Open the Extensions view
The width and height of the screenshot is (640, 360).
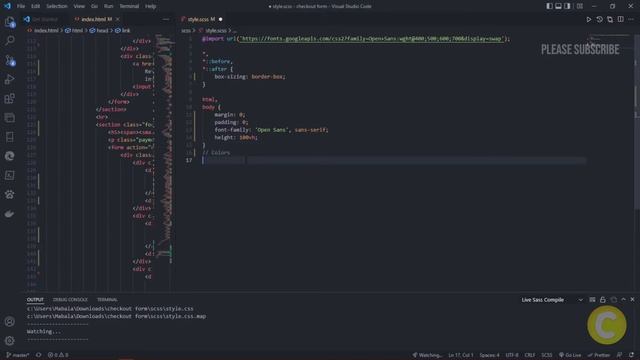click(9, 98)
